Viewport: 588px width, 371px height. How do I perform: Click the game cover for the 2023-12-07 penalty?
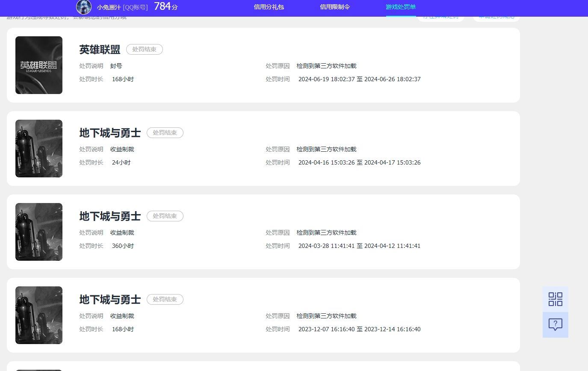39,315
